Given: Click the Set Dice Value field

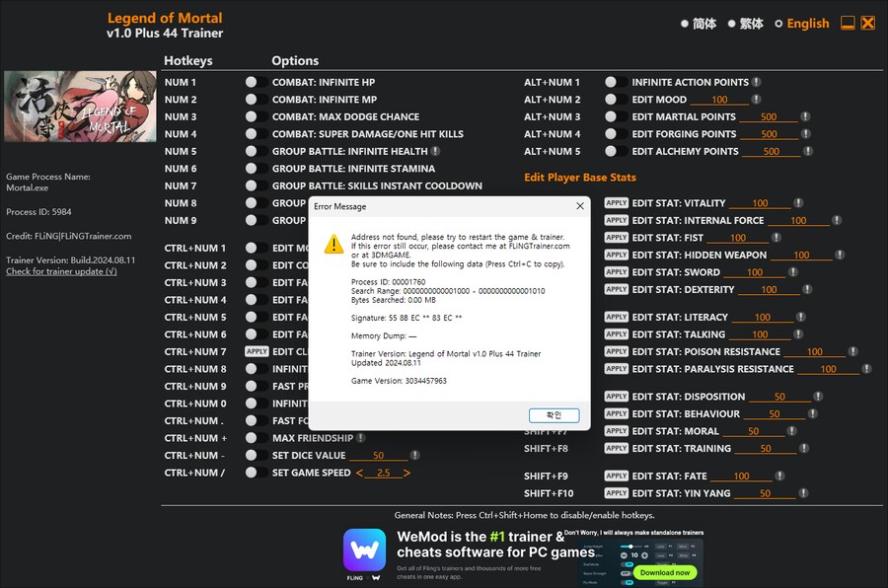Looking at the screenshot, I should pyautogui.click(x=378, y=456).
